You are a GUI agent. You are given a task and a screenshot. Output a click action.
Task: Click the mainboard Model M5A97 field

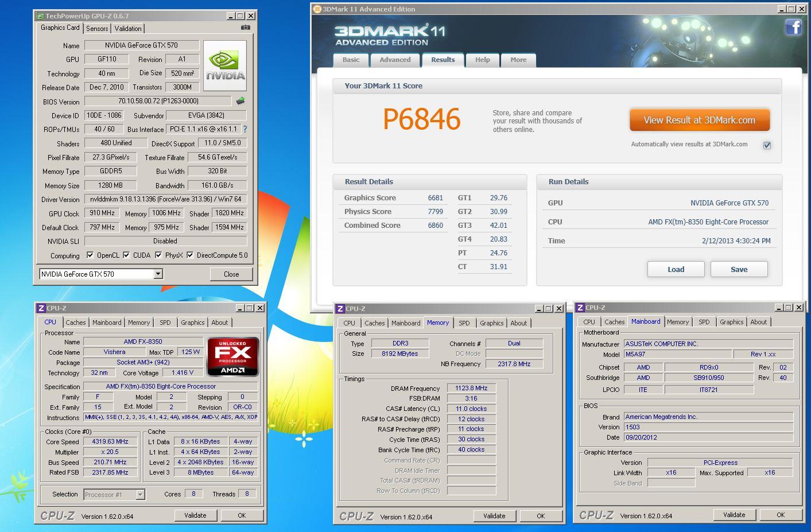[678, 354]
